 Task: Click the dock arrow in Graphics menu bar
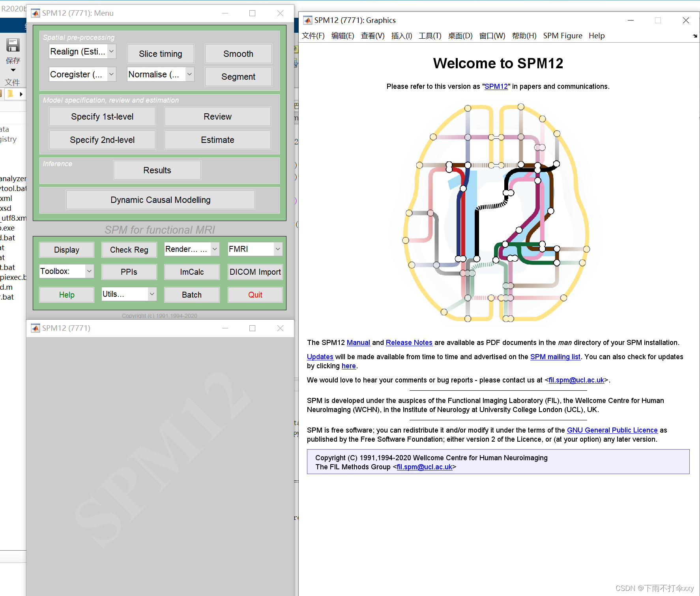(694, 36)
